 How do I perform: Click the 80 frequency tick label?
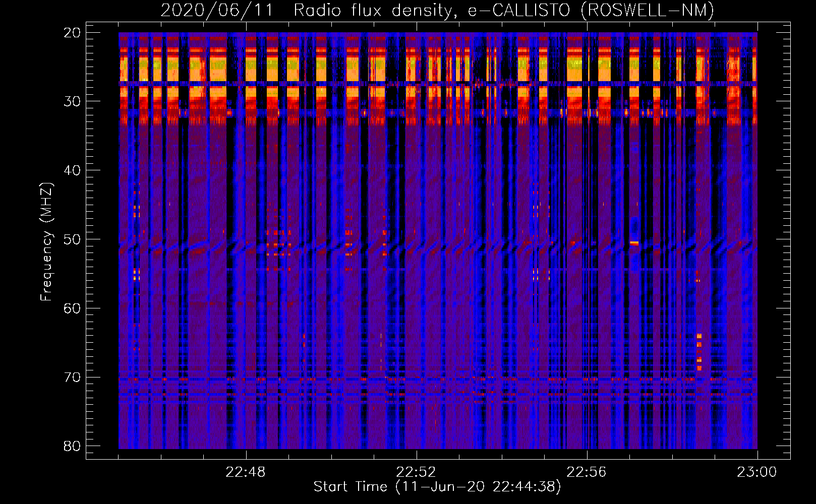point(72,446)
